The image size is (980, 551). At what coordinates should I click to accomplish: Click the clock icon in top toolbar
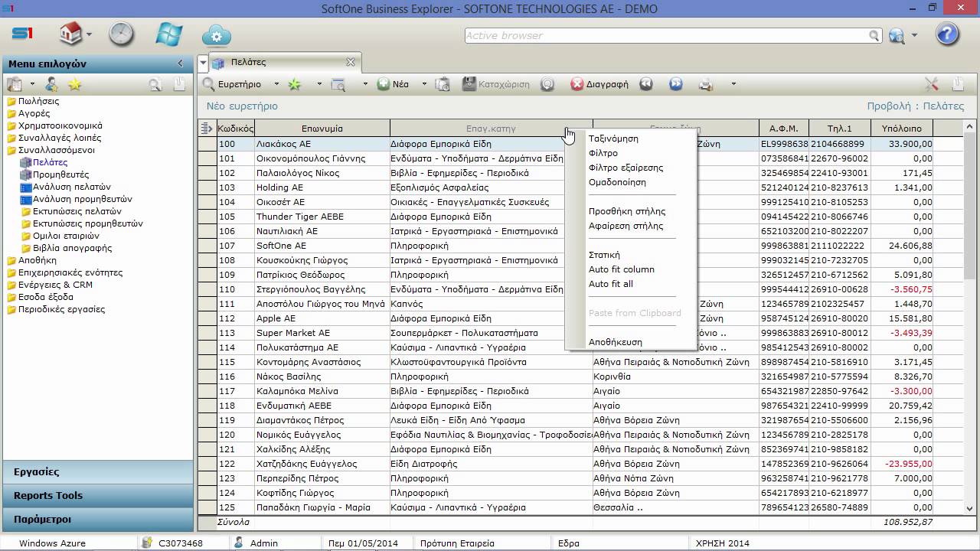tap(121, 34)
